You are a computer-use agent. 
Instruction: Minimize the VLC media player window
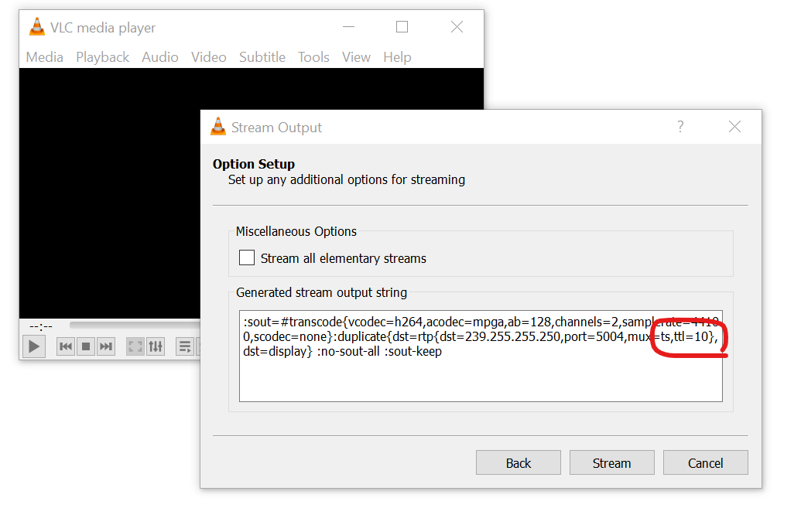[348, 26]
